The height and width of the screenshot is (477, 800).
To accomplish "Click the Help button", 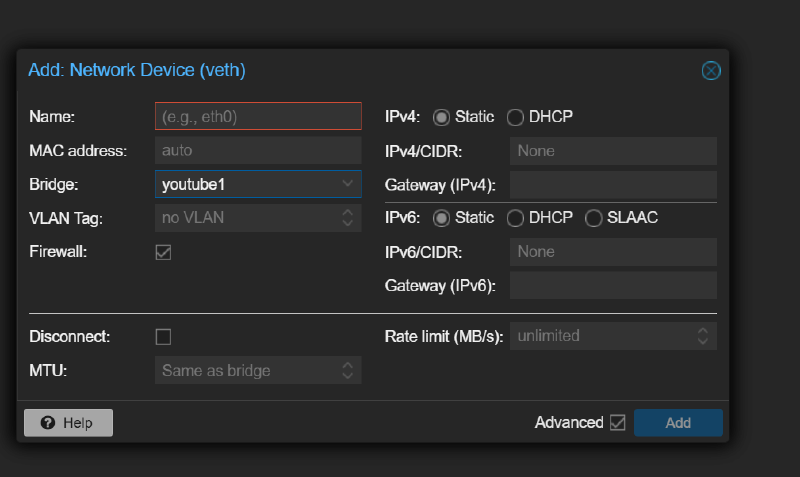I will tap(68, 423).
